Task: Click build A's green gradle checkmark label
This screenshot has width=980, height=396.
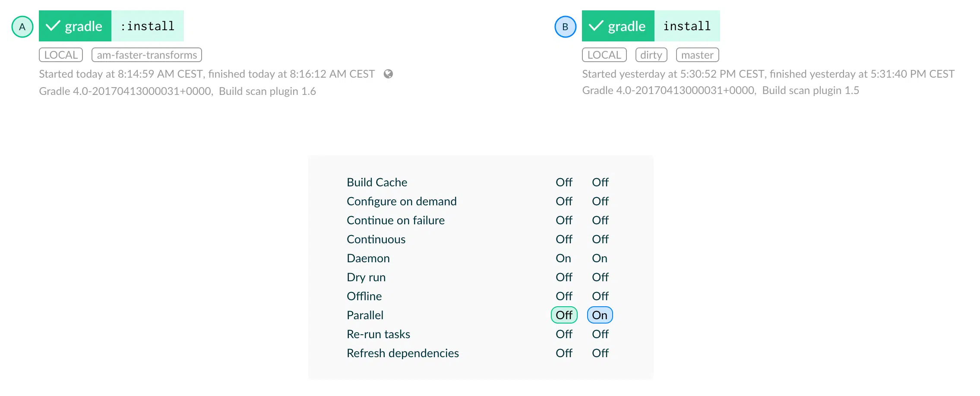Action: [75, 26]
